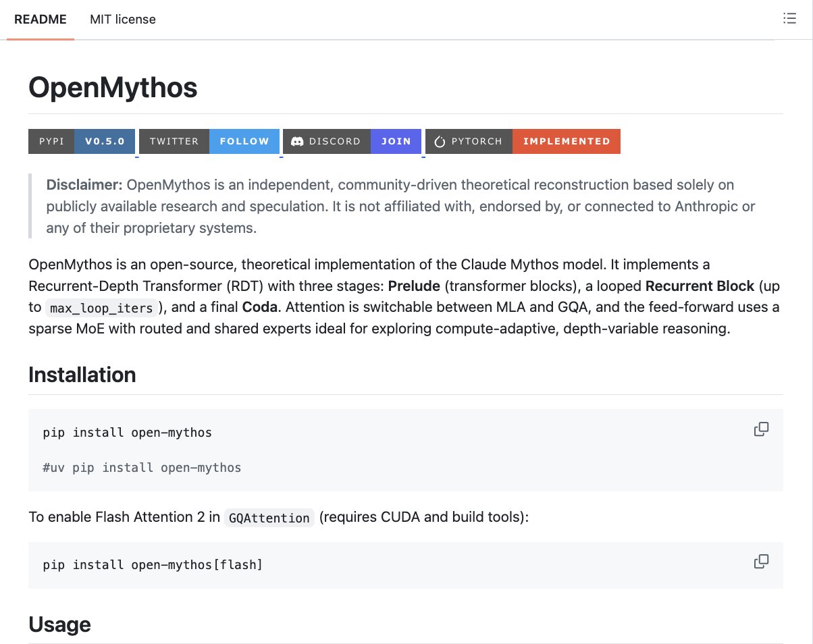Click the Usage heading
Image resolution: width=813 pixels, height=644 pixels.
pos(59,624)
